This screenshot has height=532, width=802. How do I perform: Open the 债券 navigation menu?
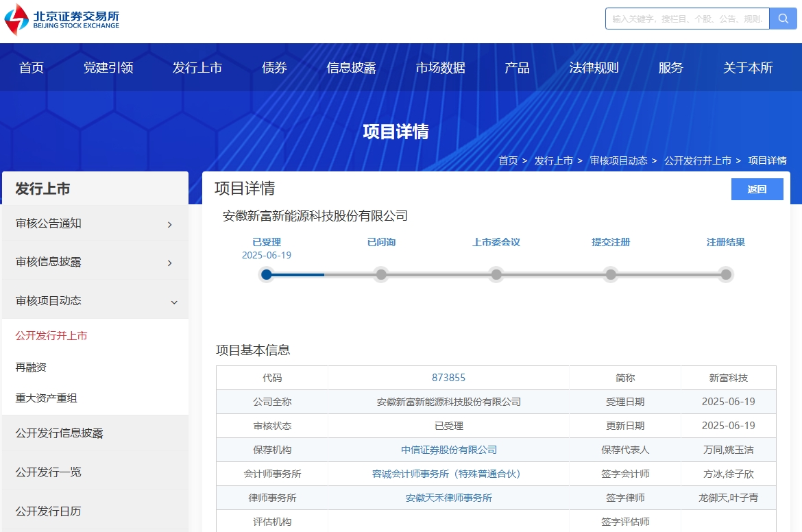click(x=274, y=67)
